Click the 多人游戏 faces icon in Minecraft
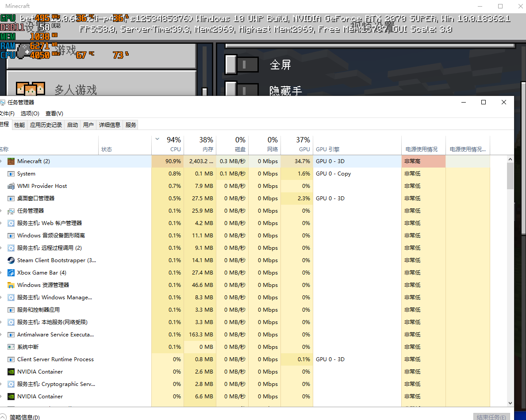The width and height of the screenshot is (526, 420). point(31,88)
